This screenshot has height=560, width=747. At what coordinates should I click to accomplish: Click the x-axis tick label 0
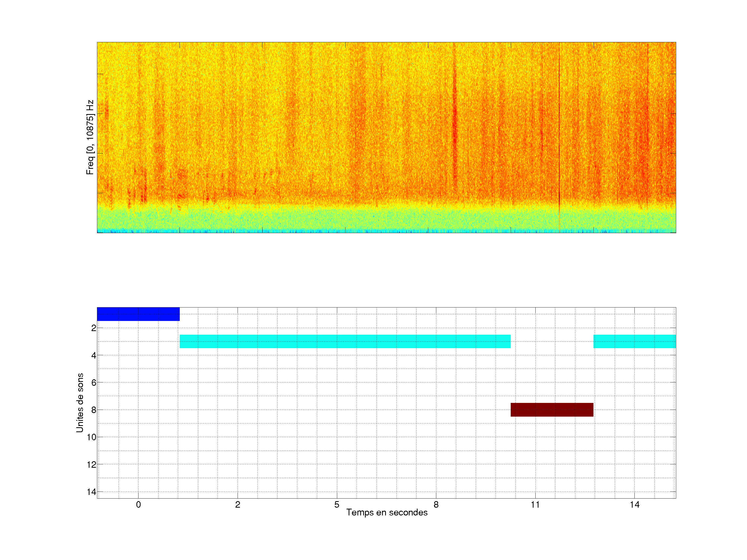click(138, 505)
